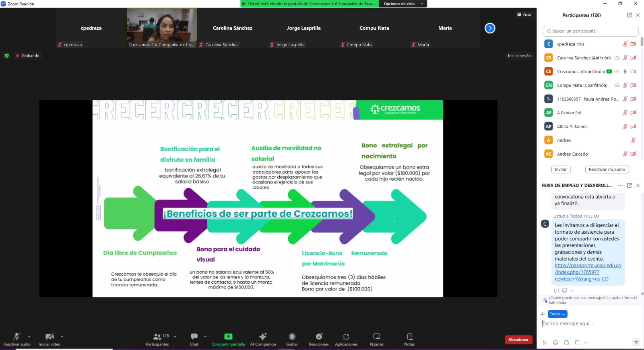Click the Buscar un participante search field

pyautogui.click(x=590, y=31)
